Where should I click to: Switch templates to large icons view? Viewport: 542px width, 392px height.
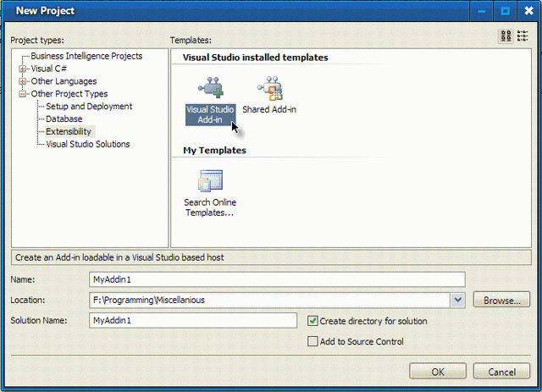pyautogui.click(x=506, y=36)
